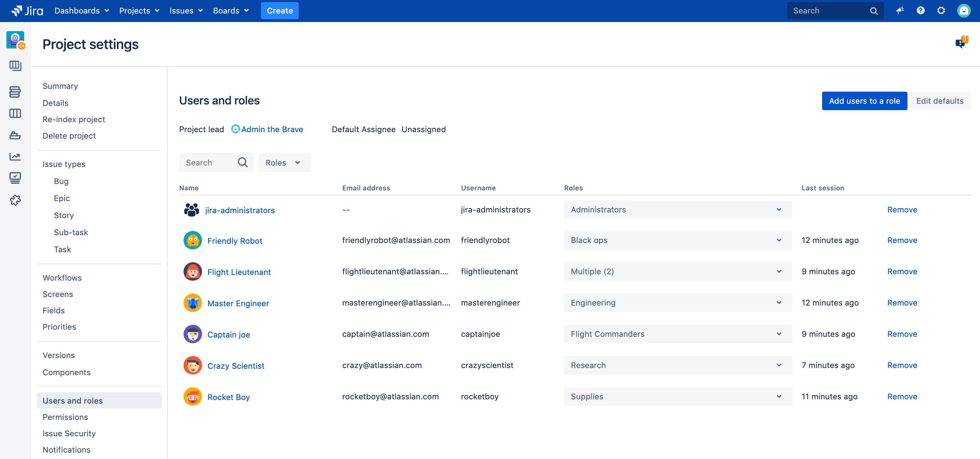This screenshot has height=459, width=980.
Task: Open the releases ship icon in sidebar
Action: pos(15,135)
